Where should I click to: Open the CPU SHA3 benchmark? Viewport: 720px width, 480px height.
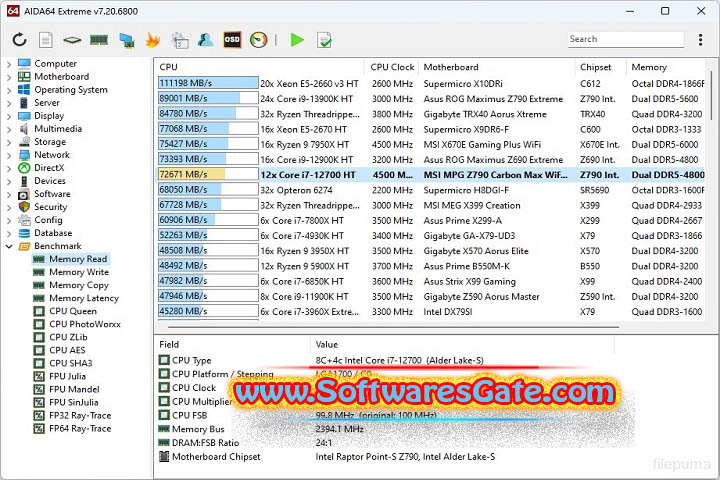[x=71, y=363]
